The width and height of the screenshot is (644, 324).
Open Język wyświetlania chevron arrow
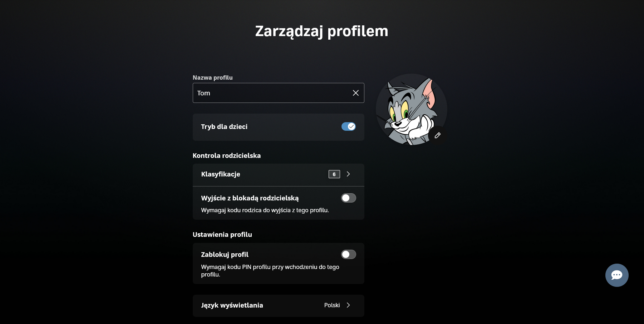tap(348, 305)
